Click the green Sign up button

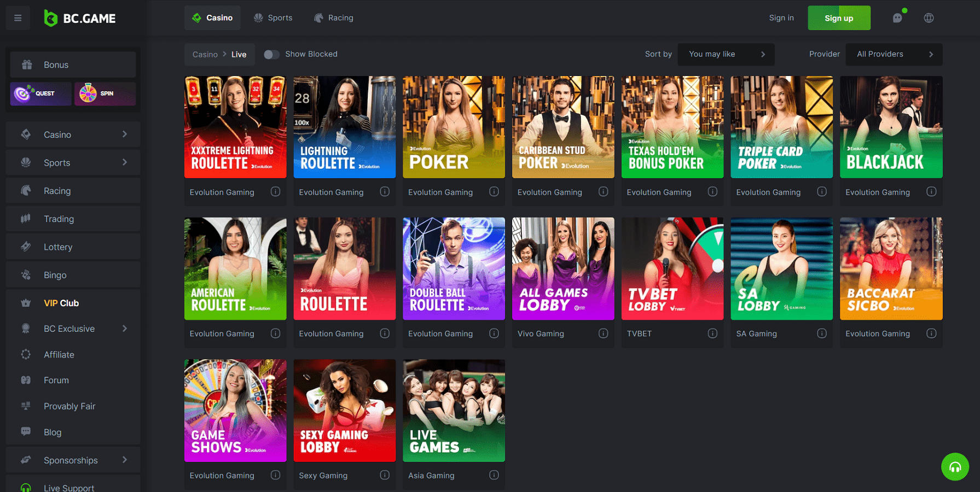coord(839,18)
